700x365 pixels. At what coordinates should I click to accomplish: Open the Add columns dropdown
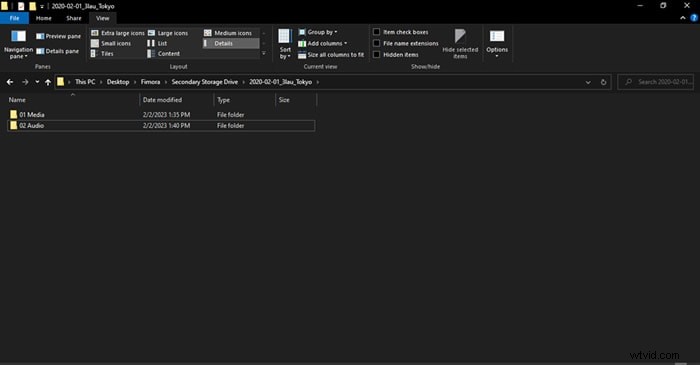pos(322,43)
